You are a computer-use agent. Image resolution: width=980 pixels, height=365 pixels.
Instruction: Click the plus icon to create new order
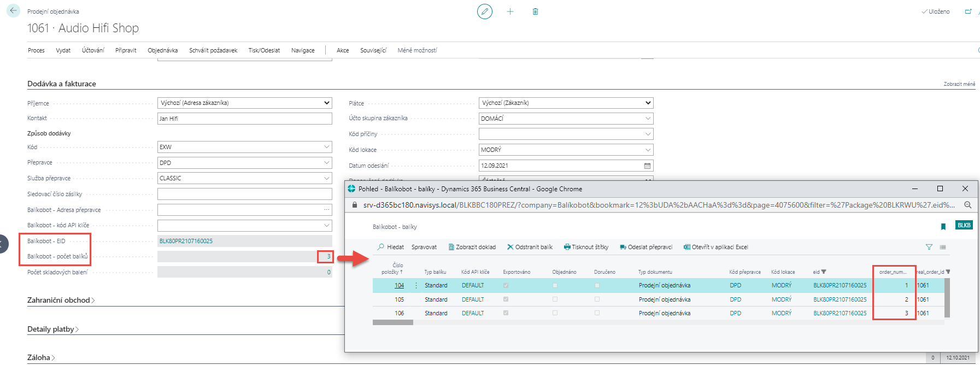click(510, 11)
